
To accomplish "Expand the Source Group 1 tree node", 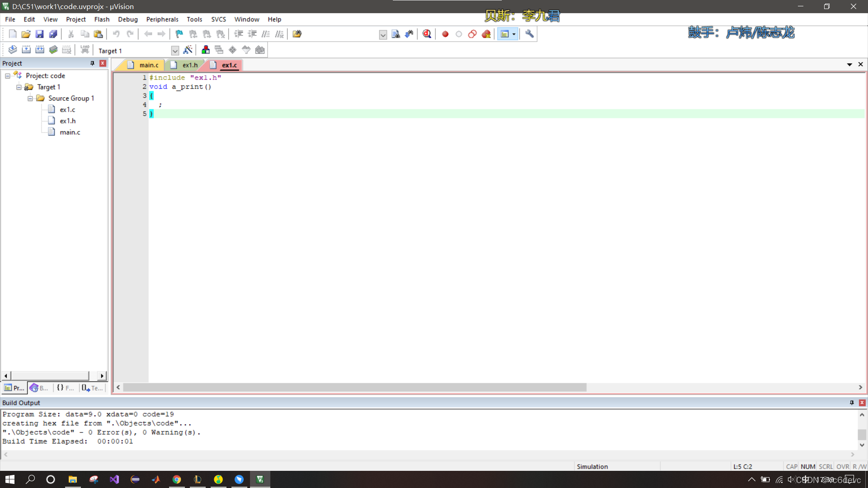I will click(30, 99).
